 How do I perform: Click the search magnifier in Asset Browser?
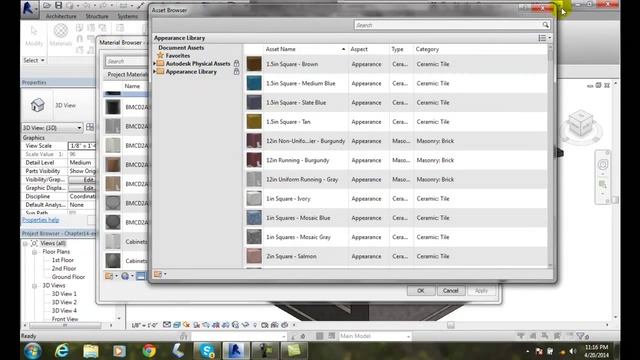tap(545, 25)
